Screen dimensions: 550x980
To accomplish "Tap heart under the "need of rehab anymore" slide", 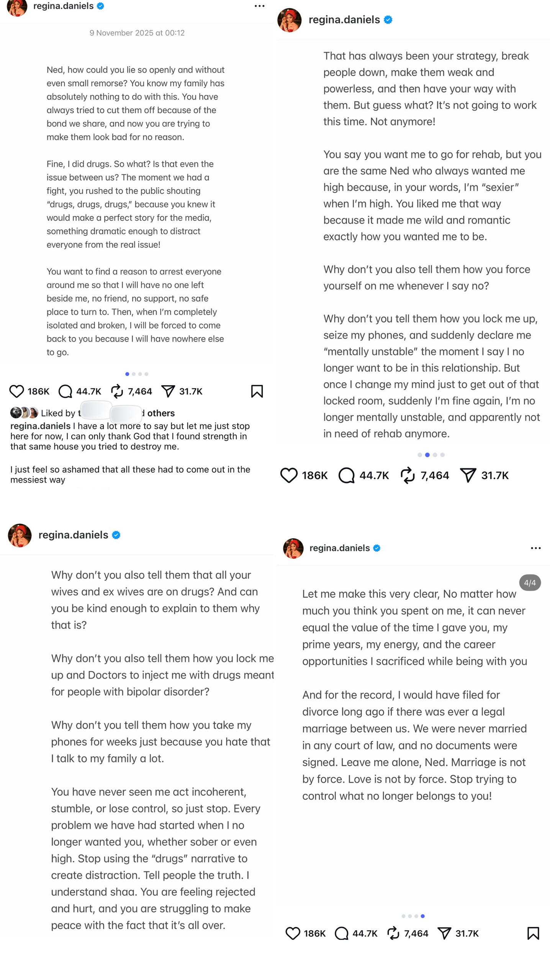I will tap(289, 475).
